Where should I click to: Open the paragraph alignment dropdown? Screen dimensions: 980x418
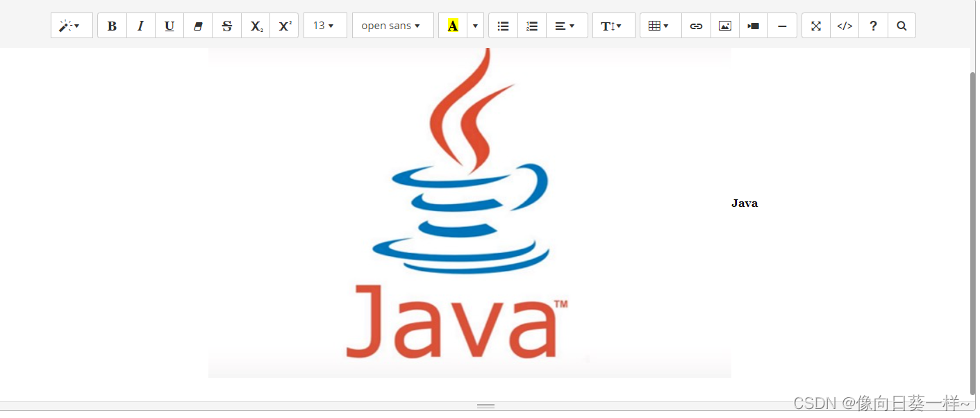[567, 26]
